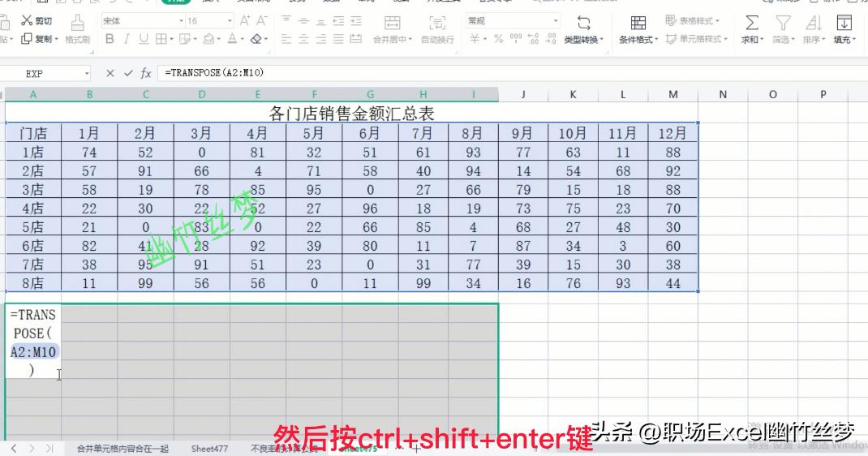The image size is (868, 456).
Task: Click the title cell 各门店销售金额汇总表
Action: pos(351,114)
